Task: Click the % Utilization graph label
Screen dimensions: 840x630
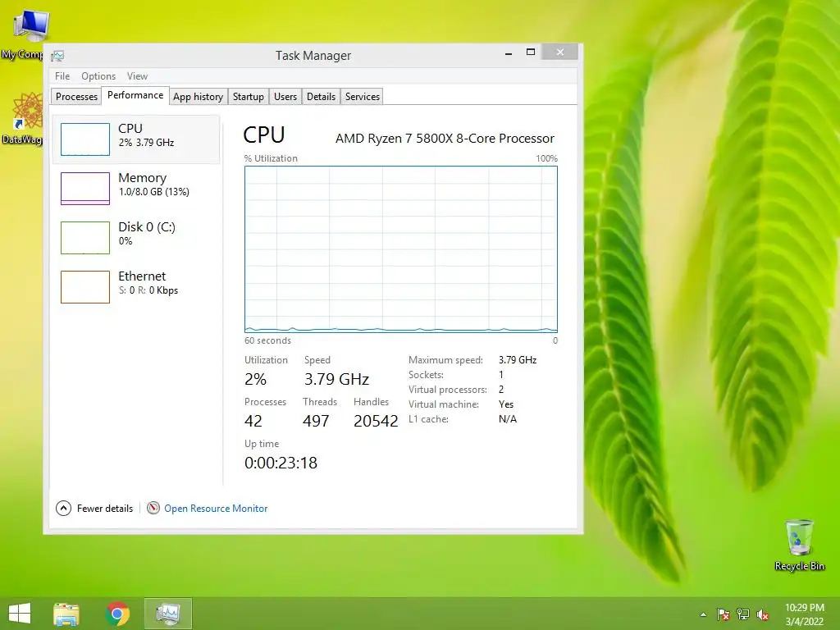Action: point(271,158)
